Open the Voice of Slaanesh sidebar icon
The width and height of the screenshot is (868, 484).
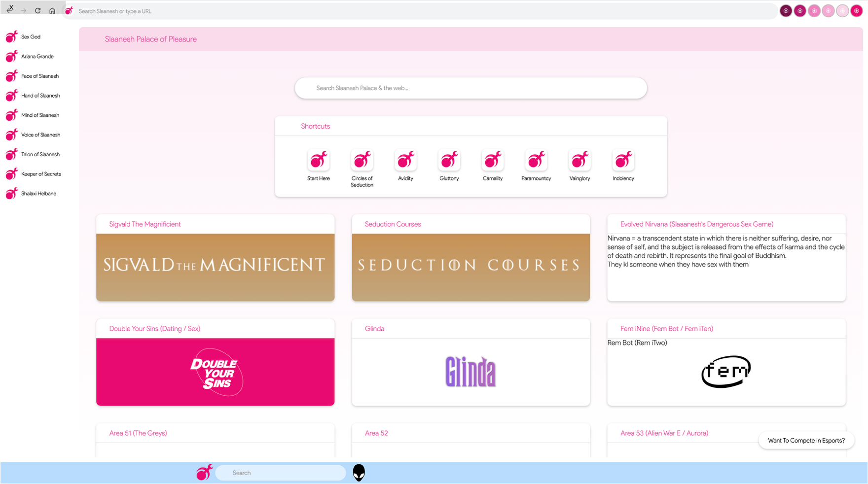pos(12,135)
